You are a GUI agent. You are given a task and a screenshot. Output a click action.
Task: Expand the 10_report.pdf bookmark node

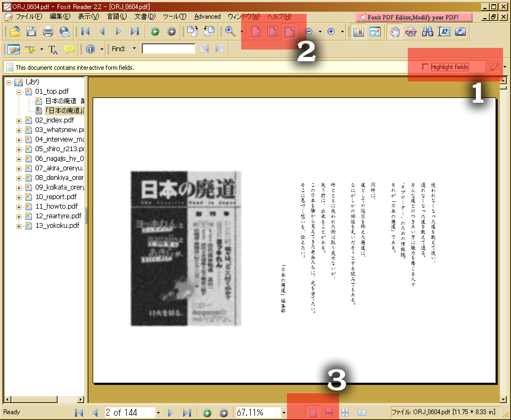point(19,198)
